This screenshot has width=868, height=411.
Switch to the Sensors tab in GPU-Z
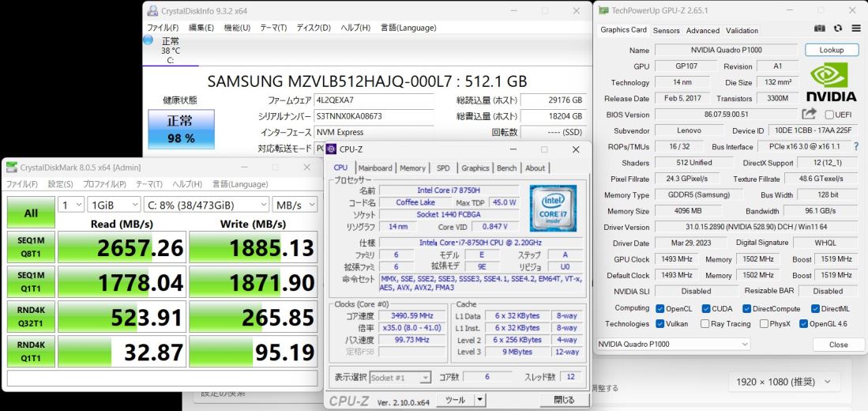pos(666,31)
